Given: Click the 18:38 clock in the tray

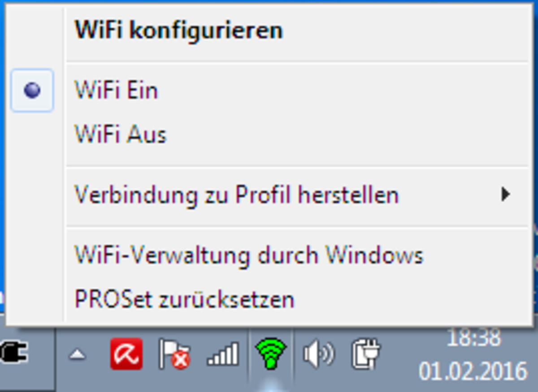Looking at the screenshot, I should [x=473, y=337].
